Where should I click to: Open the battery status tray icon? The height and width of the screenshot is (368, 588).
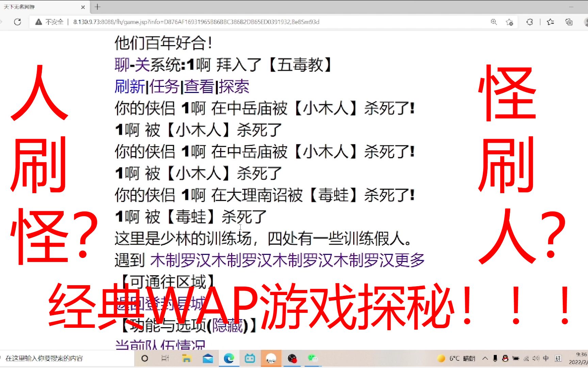[x=516, y=358]
